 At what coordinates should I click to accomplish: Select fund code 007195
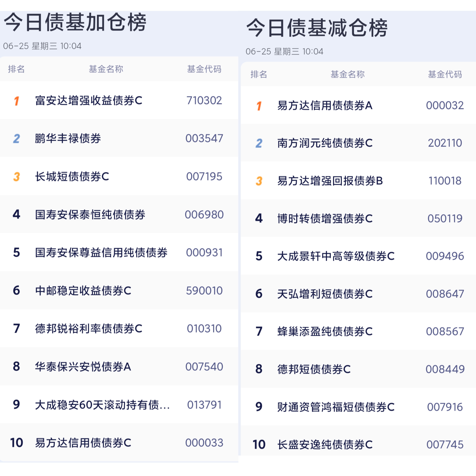[x=204, y=176]
